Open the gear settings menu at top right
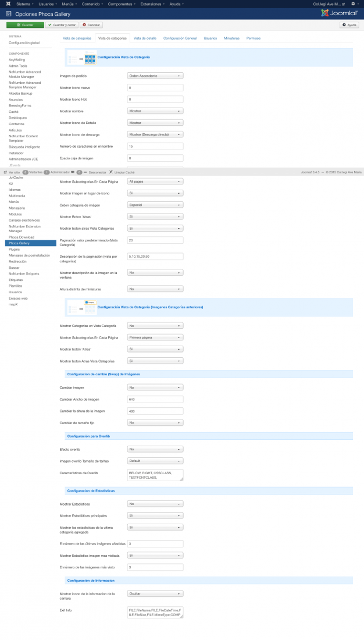Screen dimensions: 364x640 [354, 3]
